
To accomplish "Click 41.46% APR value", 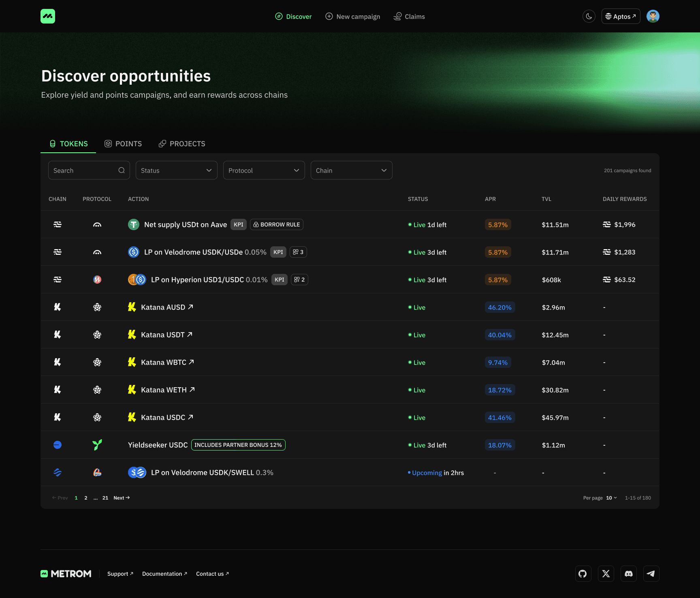I will (500, 417).
